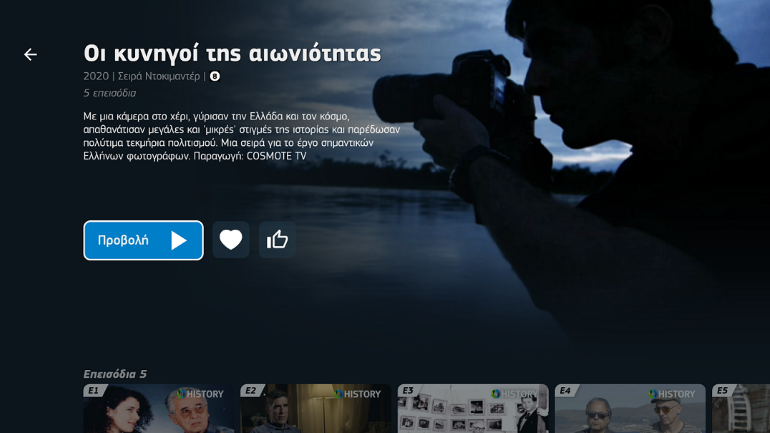
Task: Click the age rating 8 badge
Action: coord(214,76)
